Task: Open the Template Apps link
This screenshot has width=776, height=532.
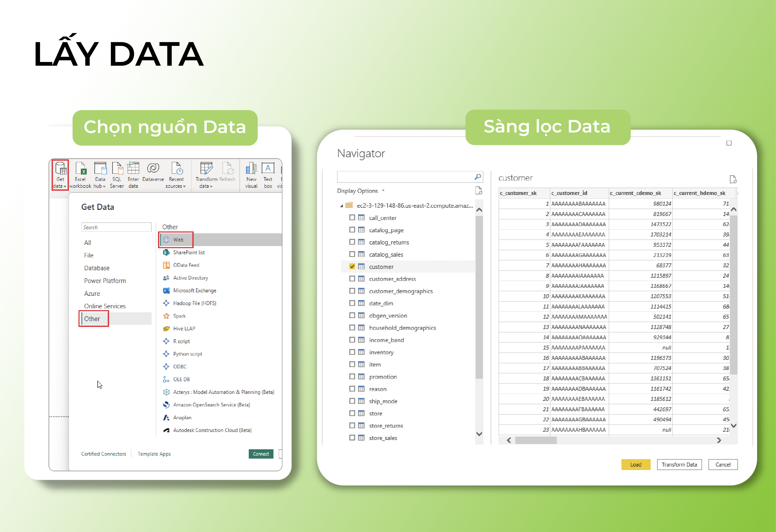Action: coord(154,454)
